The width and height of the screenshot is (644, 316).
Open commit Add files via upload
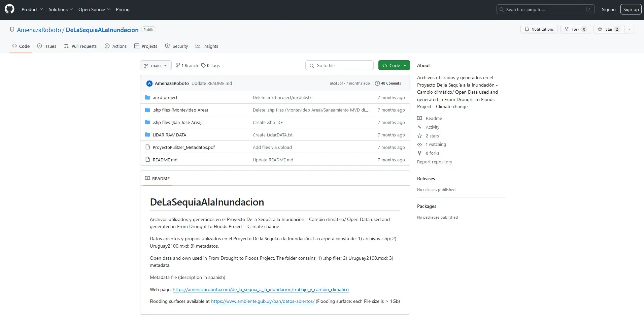click(272, 147)
